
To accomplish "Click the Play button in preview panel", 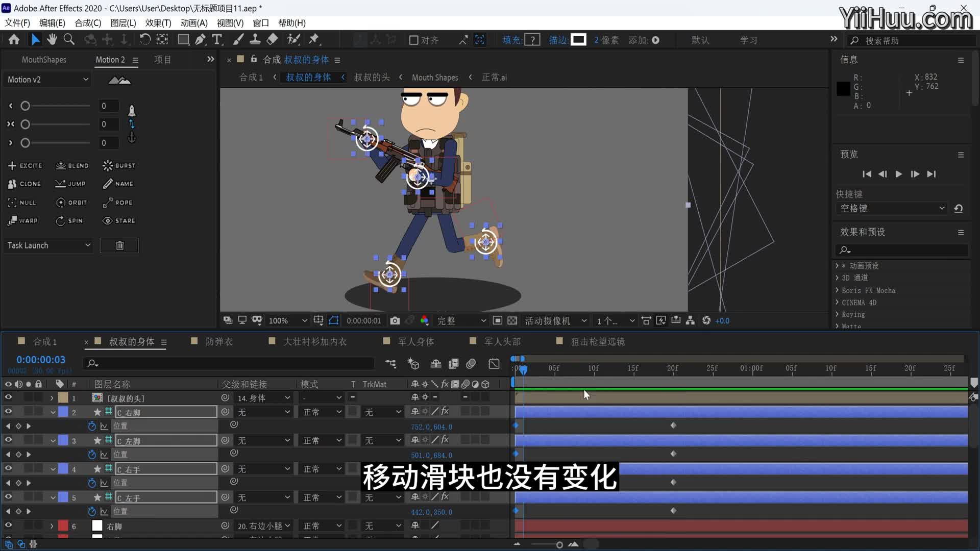I will coord(899,174).
